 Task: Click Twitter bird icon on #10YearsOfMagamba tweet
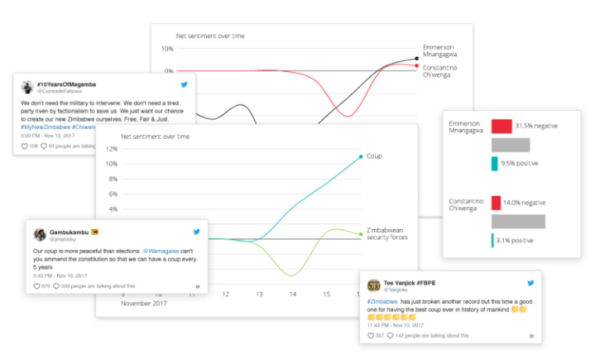click(x=185, y=84)
